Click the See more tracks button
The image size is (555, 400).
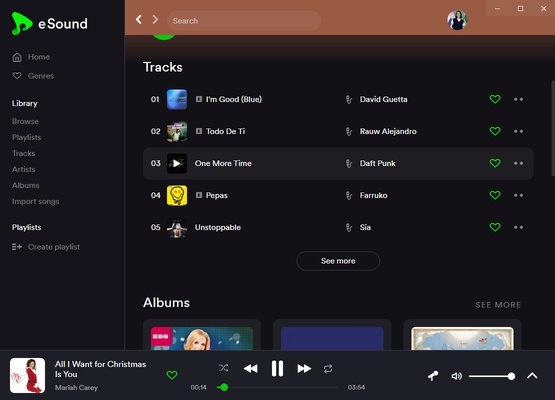[338, 261]
